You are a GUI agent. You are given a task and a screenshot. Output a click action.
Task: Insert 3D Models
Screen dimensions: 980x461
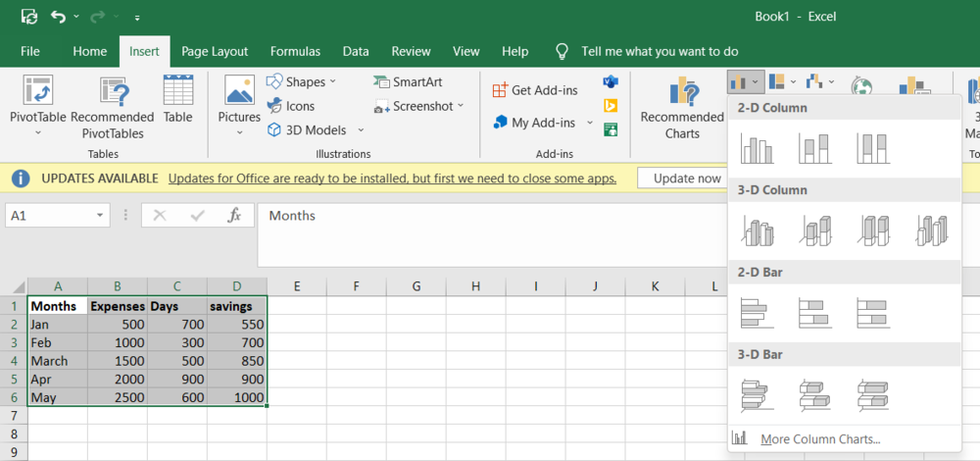tap(306, 130)
